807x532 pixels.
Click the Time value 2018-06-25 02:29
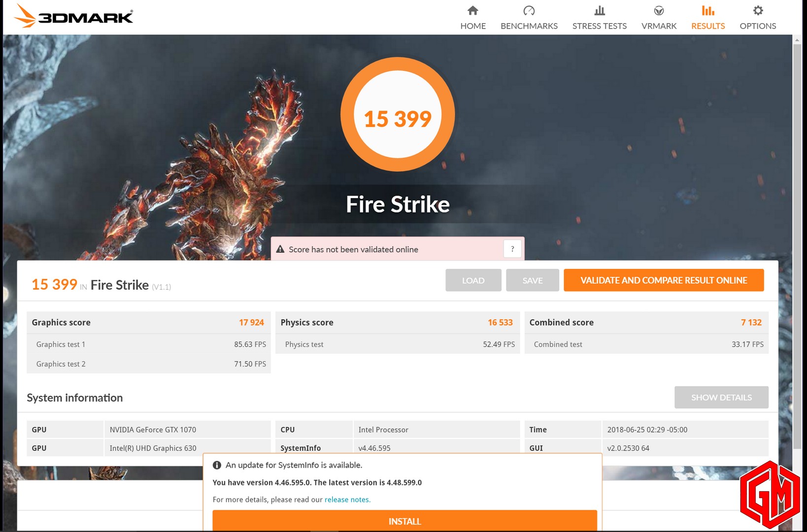tap(647, 430)
